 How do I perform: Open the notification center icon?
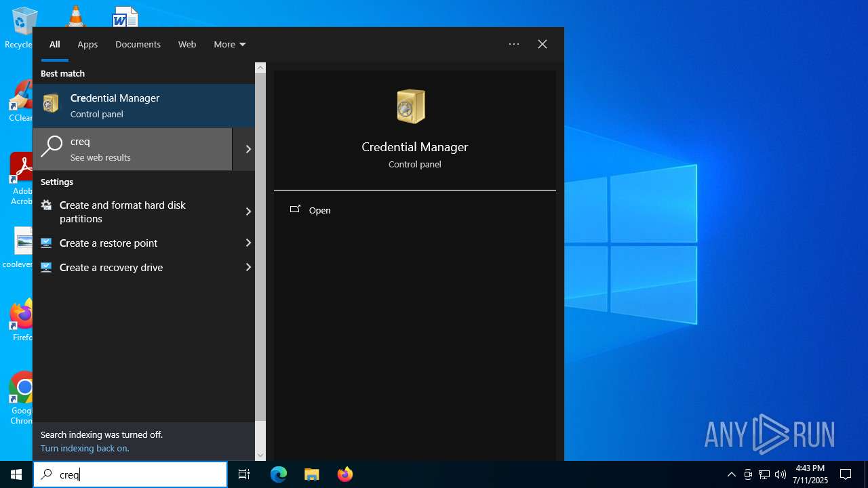846,474
